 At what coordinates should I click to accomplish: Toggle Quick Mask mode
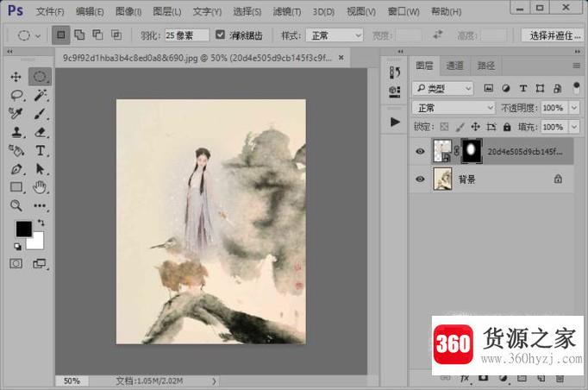[16, 263]
